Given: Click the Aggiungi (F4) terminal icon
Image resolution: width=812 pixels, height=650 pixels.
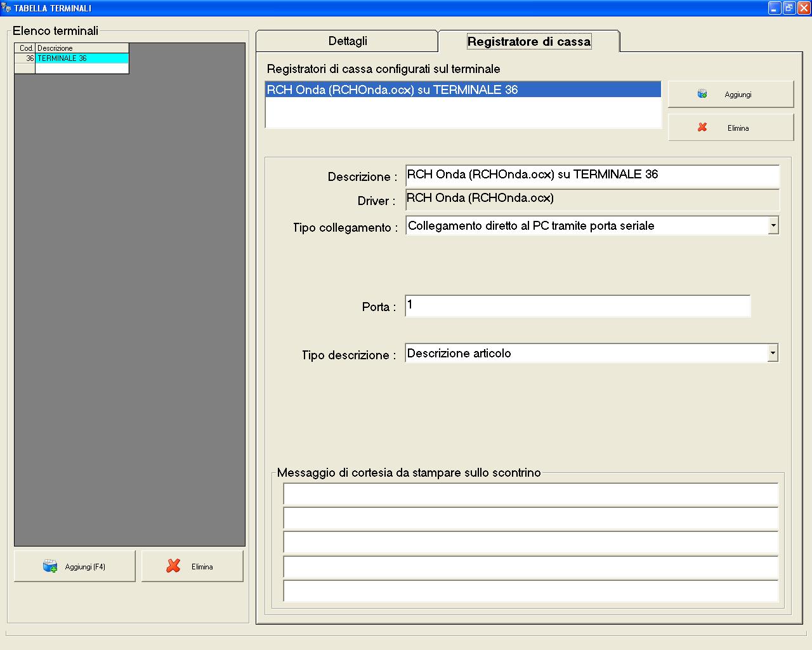Looking at the screenshot, I should (x=50, y=566).
